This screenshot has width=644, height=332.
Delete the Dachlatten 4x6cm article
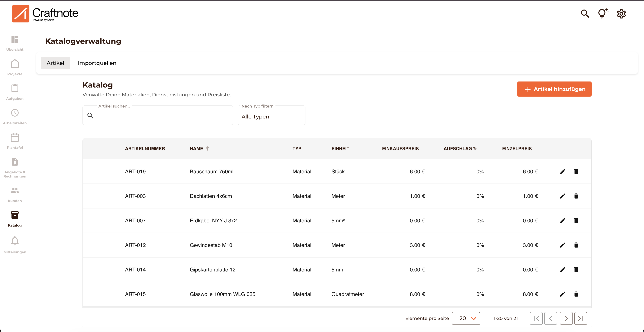pyautogui.click(x=576, y=196)
